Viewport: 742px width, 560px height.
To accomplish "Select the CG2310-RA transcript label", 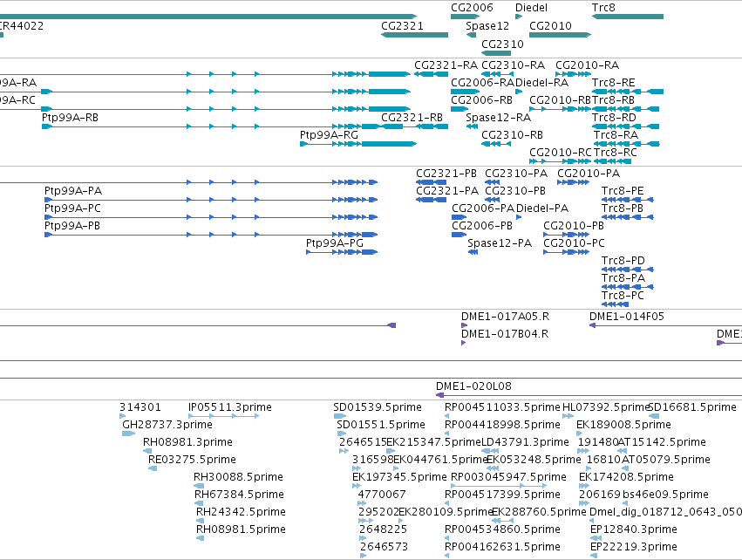I will (513, 65).
